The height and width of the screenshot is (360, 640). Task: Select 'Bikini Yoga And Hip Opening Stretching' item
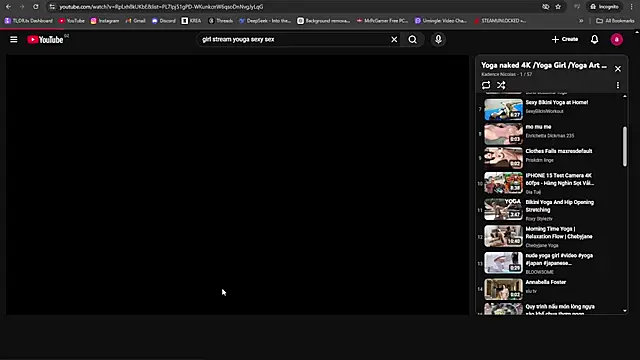pos(560,206)
